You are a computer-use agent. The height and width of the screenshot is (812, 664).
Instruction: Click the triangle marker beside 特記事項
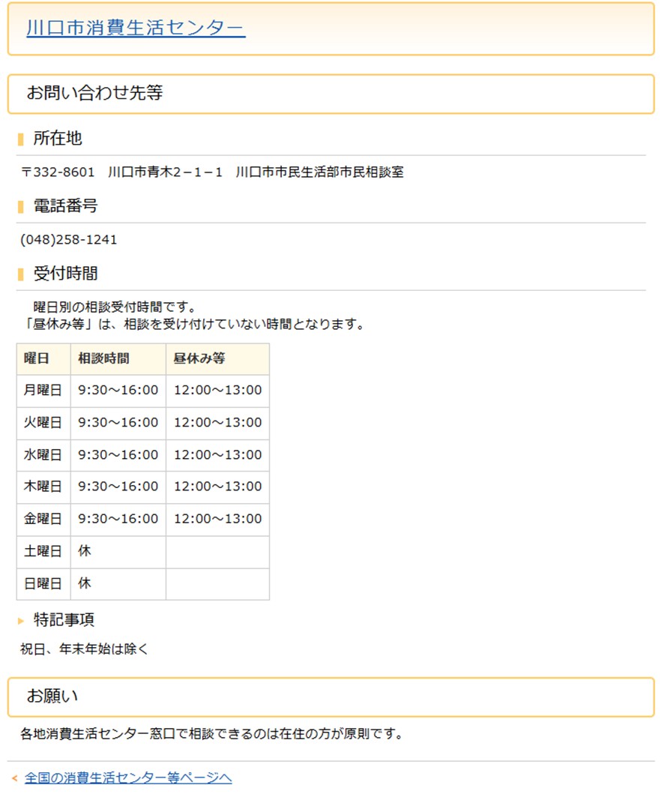point(21,621)
